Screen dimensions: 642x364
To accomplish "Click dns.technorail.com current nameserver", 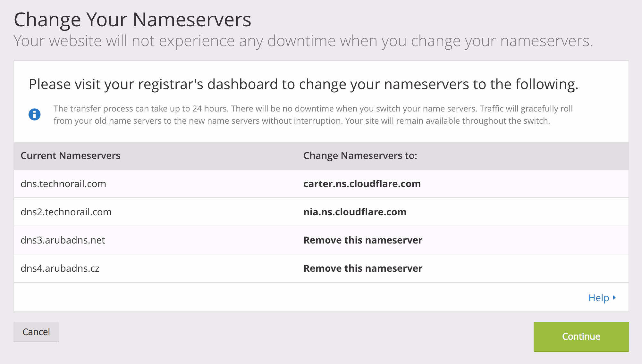I will [x=63, y=184].
